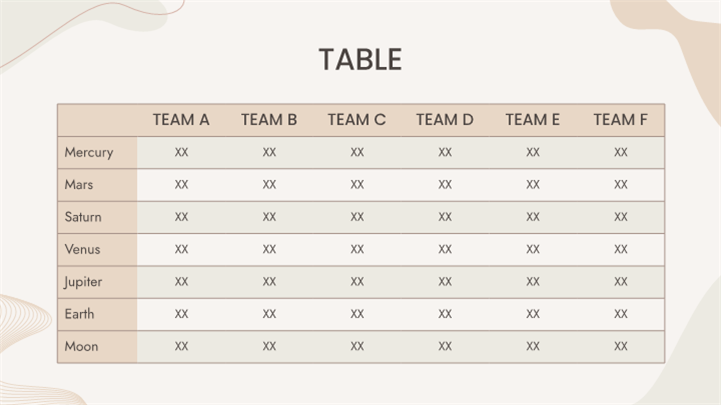Image resolution: width=721 pixels, height=405 pixels.
Task: Click Mars's cell under TEAM C
Action: pos(357,185)
